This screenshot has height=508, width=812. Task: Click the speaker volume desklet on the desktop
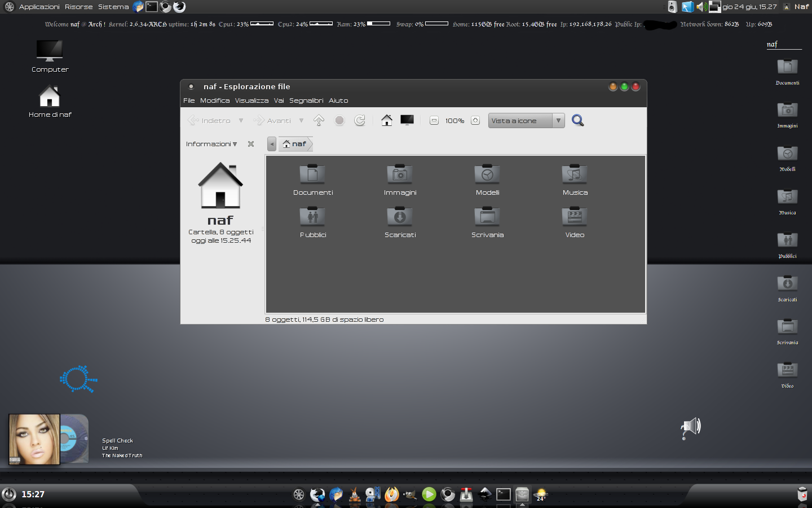point(691,428)
